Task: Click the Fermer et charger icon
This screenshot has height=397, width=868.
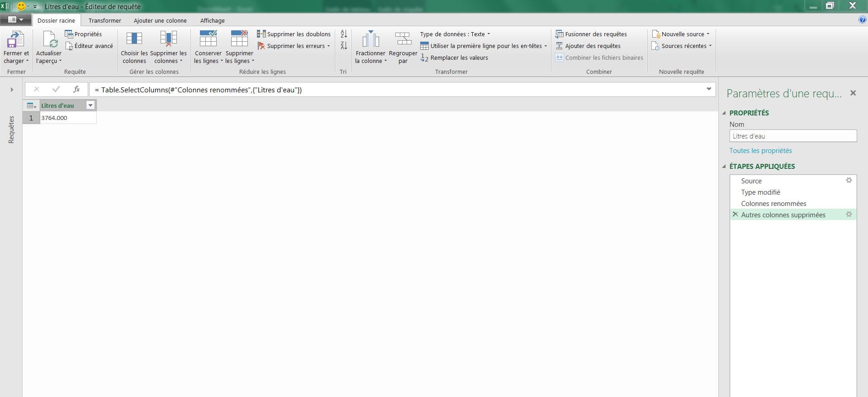Action: 16,39
